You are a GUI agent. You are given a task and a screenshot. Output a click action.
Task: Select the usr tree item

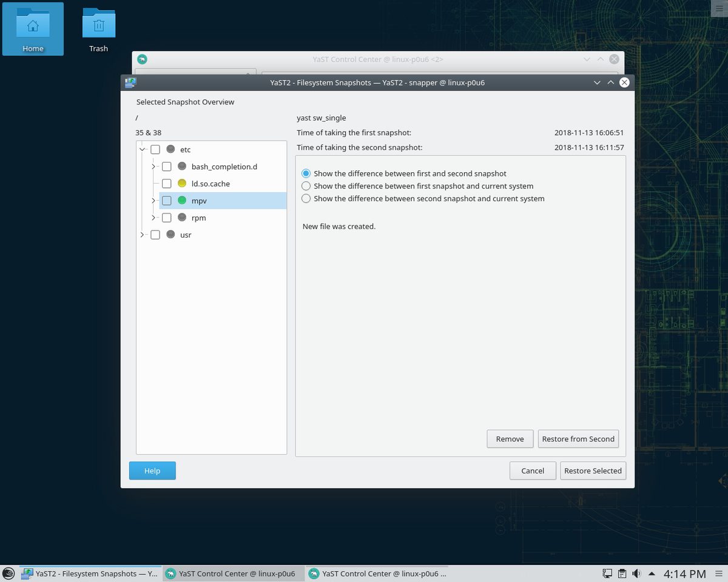coord(186,235)
